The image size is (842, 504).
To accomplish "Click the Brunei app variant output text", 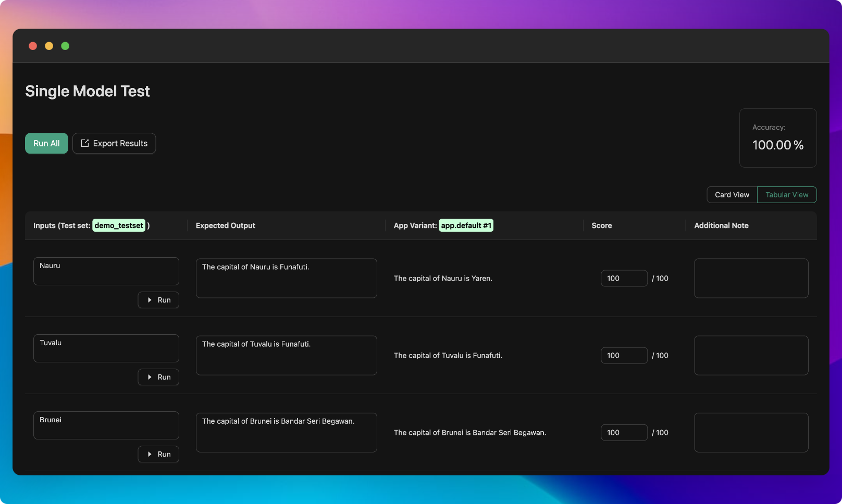I will pyautogui.click(x=470, y=433).
